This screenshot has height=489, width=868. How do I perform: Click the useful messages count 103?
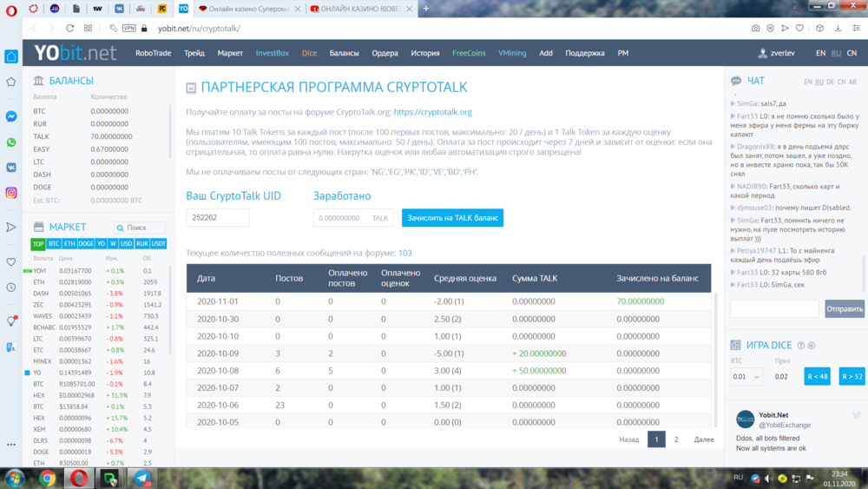click(405, 253)
